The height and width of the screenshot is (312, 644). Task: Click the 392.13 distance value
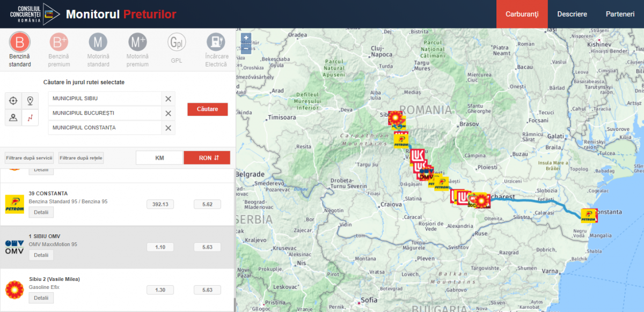click(x=160, y=204)
